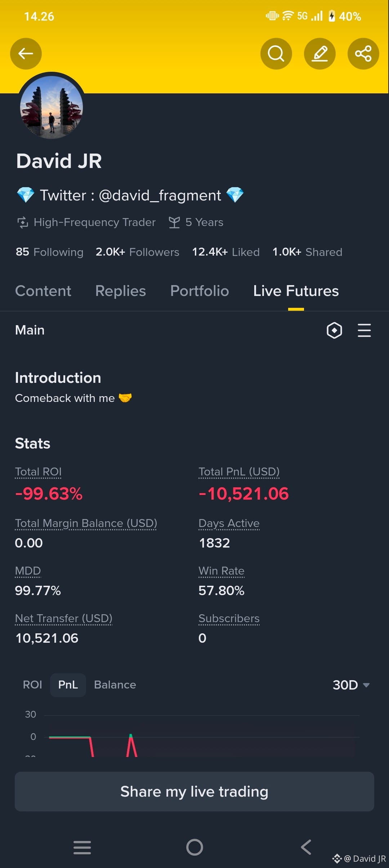Tap the Android back chevron
389x868 pixels.
point(306,847)
